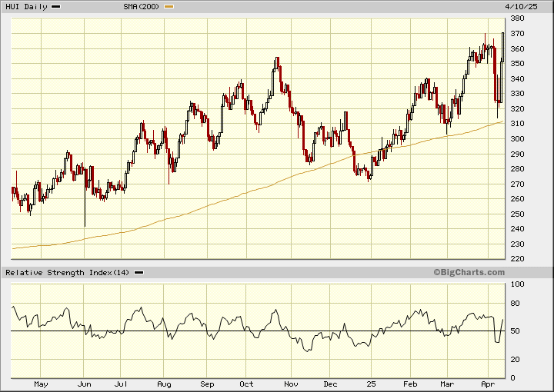This screenshot has width=554, height=392.
Task: Click the RSI 0 axis label
Action: coord(512,378)
